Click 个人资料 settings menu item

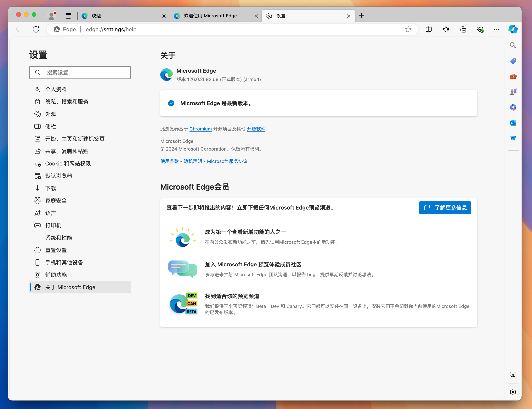56,89
